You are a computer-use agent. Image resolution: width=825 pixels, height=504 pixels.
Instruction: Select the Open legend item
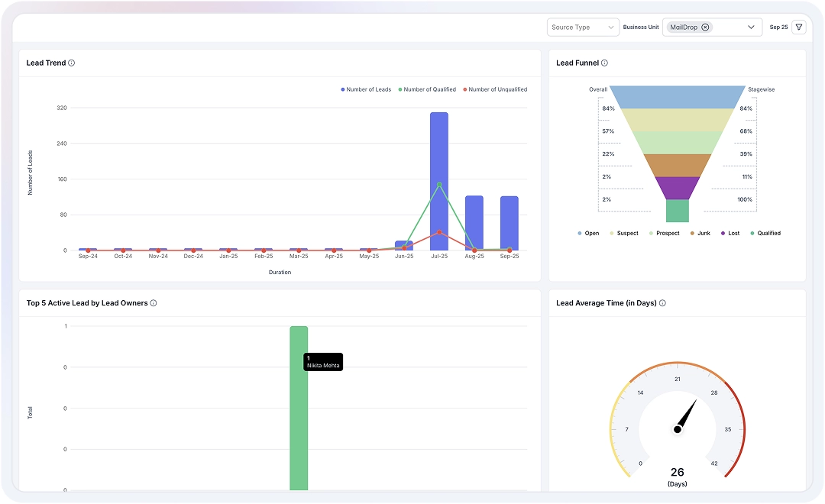point(587,233)
